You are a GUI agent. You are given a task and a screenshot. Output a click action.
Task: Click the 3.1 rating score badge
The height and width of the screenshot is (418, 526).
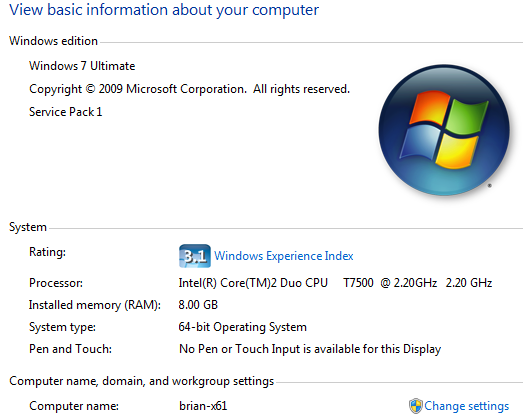click(x=195, y=256)
